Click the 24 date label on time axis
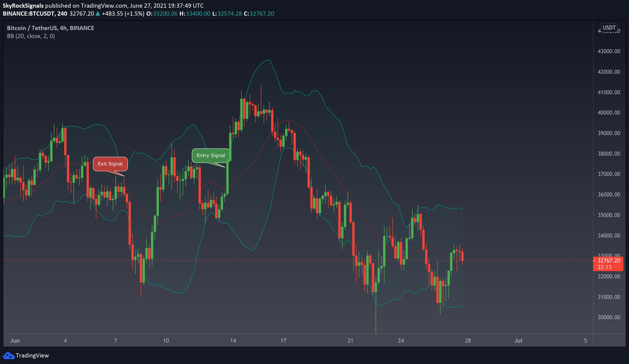The height and width of the screenshot is (364, 629). pos(401,340)
